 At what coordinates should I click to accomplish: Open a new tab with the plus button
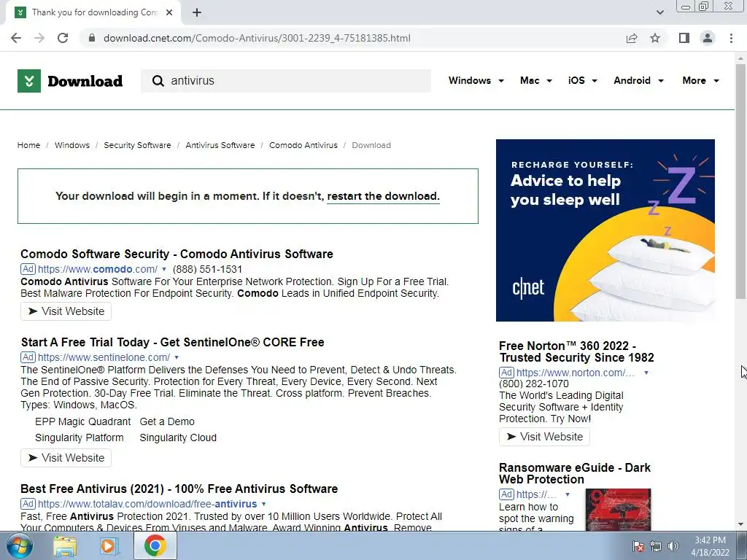tap(197, 12)
